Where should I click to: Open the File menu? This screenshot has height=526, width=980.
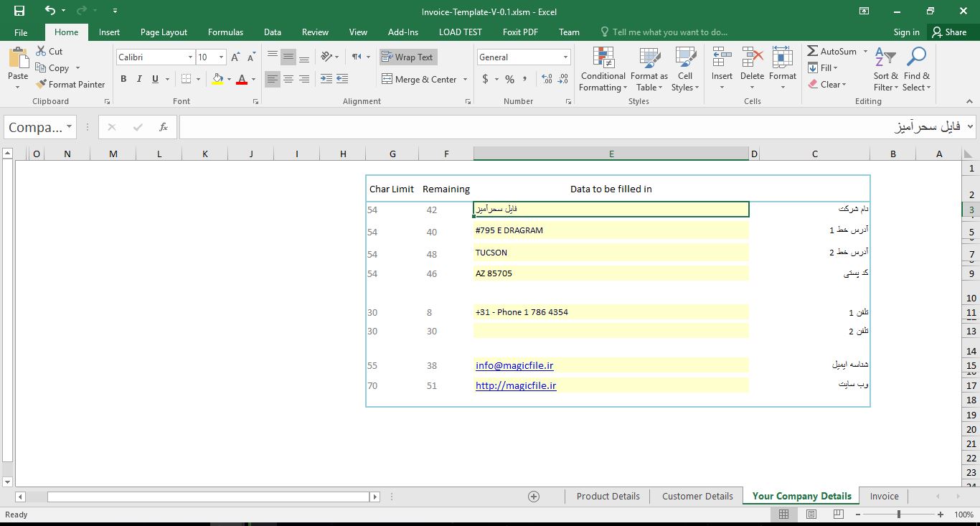pos(21,32)
